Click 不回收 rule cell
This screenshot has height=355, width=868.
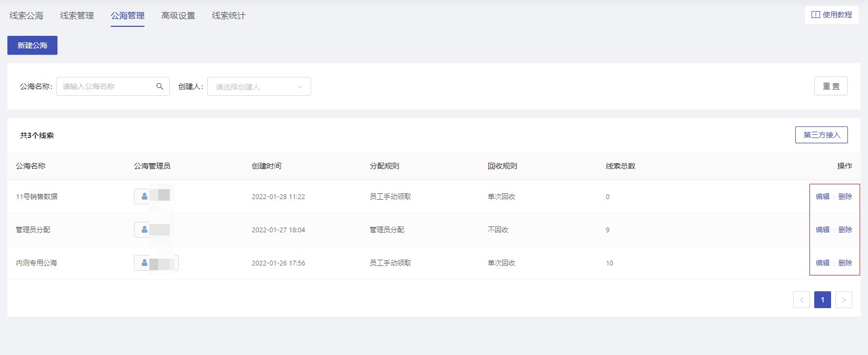pyautogui.click(x=498, y=230)
